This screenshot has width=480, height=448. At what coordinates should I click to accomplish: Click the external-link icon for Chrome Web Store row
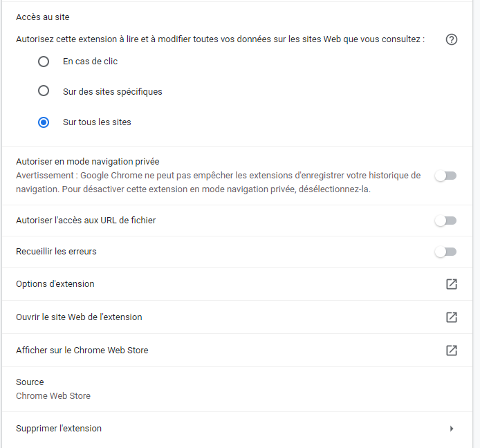[x=452, y=350]
